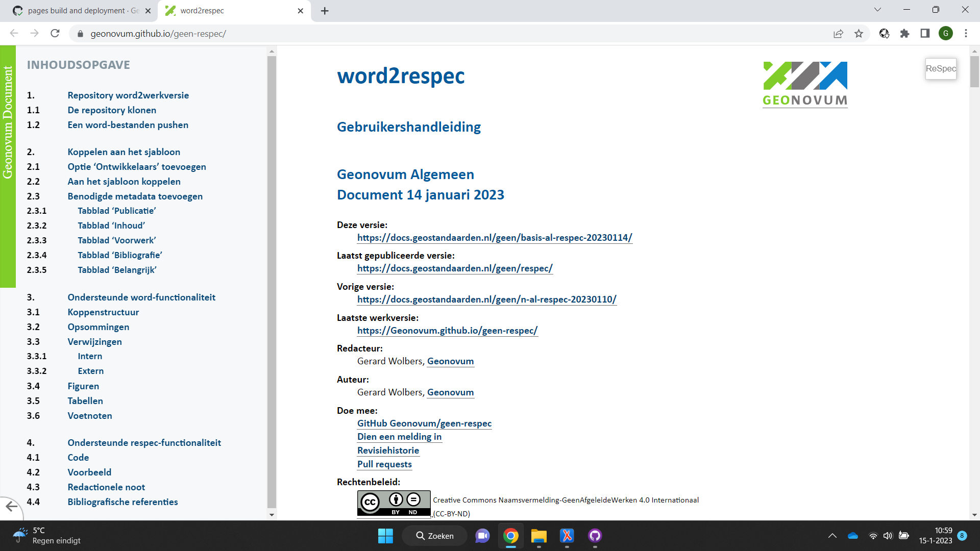Collapse the sidebar with the arrow toggle
This screenshot has width=980, height=551.
pos(11,507)
